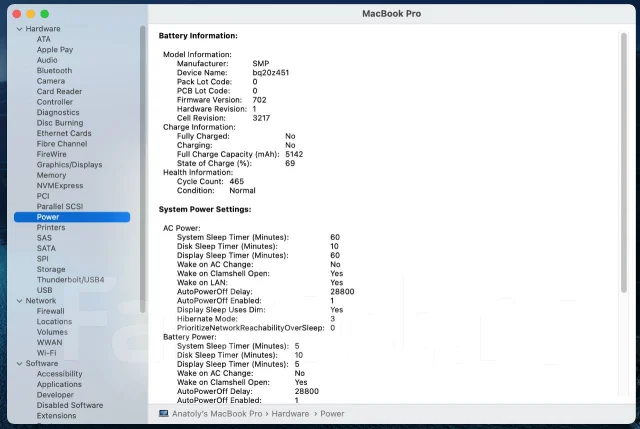Select Disabled Software item
Viewport: 640px width, 429px height.
tap(70, 405)
